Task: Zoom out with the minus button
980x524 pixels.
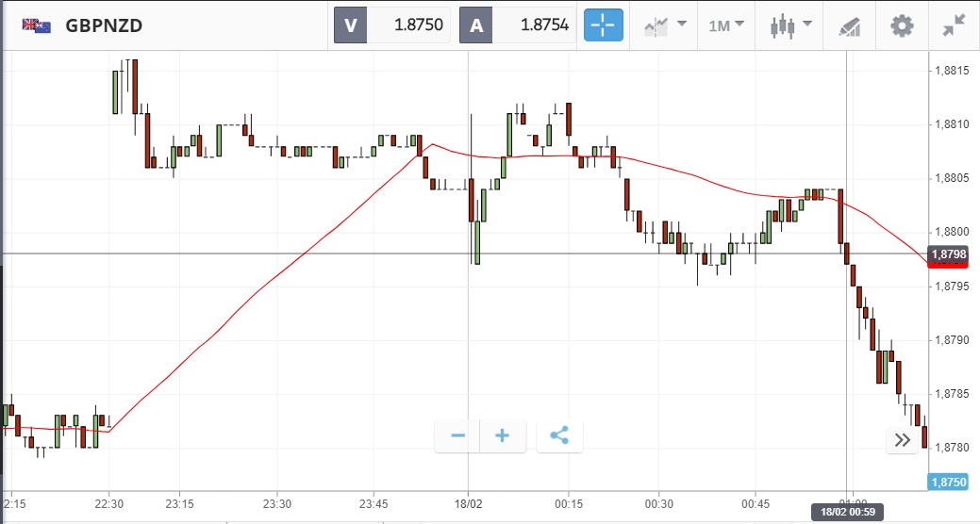Action: [458, 435]
